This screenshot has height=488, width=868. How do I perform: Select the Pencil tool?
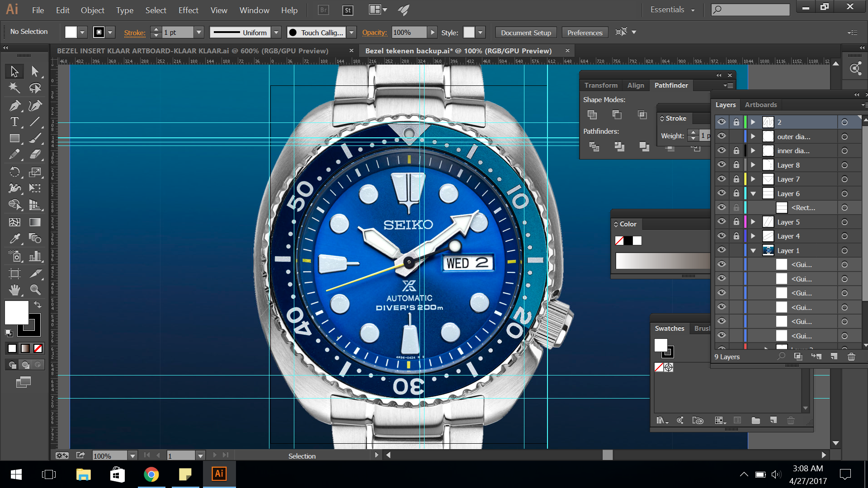(x=14, y=155)
